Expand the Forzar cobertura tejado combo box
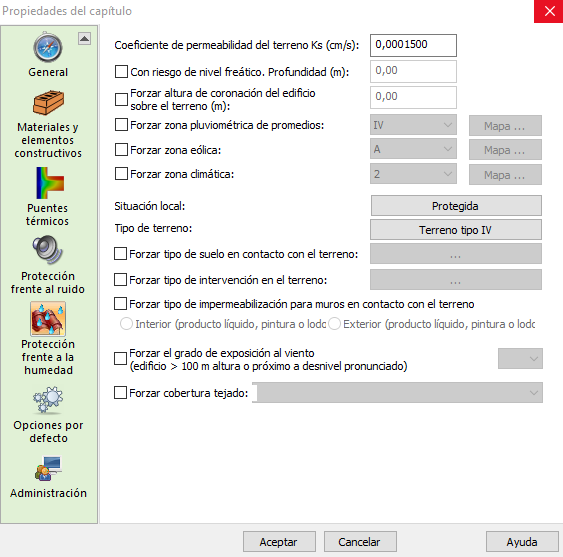Screen dimensions: 563x557 [x=397, y=393]
